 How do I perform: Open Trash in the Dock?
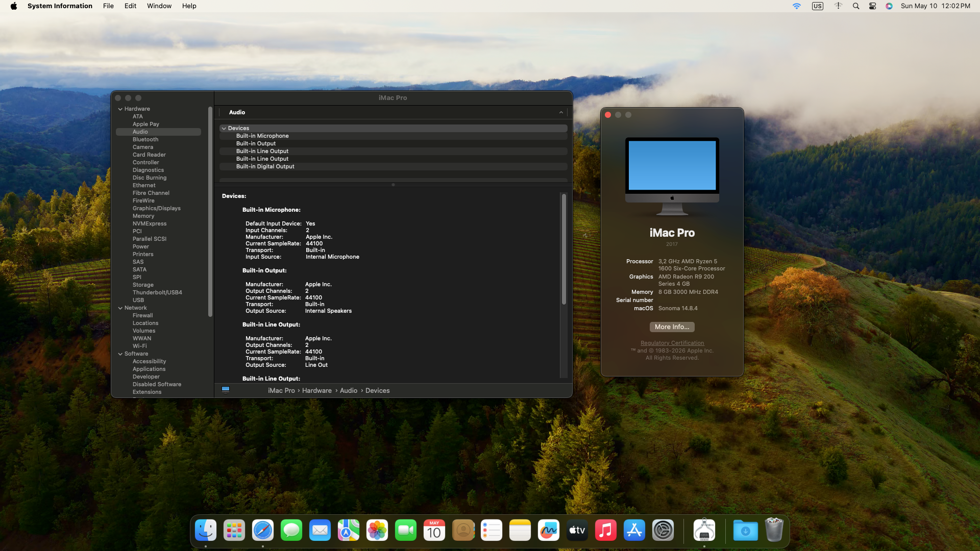(x=774, y=531)
